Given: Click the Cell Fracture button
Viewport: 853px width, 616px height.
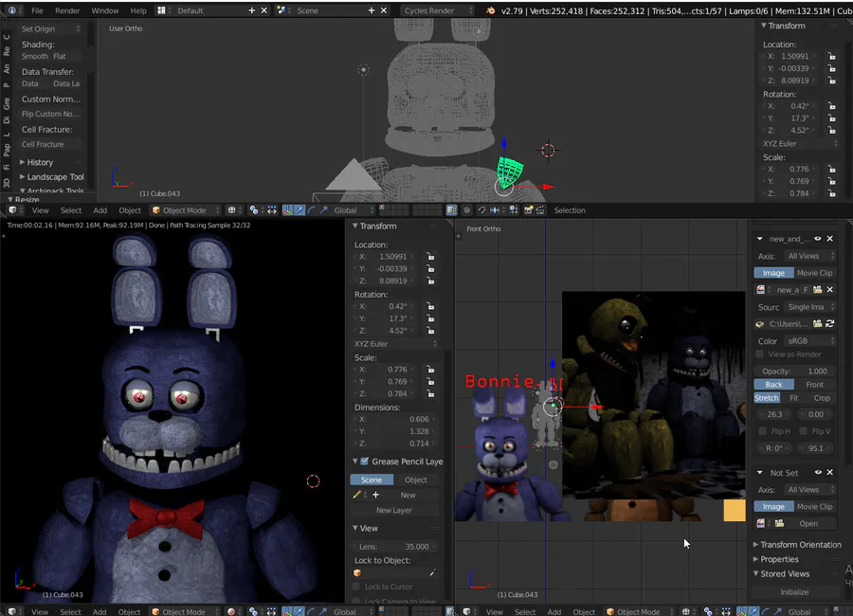Looking at the screenshot, I should click(x=50, y=144).
